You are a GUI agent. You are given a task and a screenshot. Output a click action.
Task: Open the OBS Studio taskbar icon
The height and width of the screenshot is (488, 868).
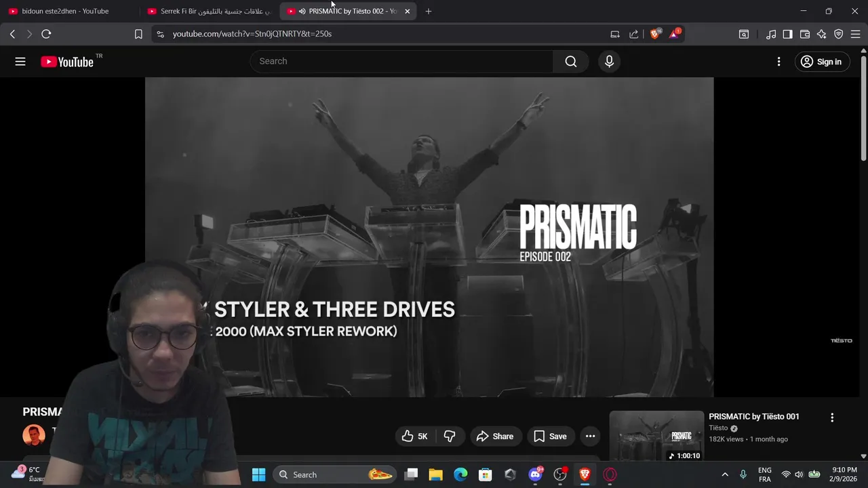point(560,474)
